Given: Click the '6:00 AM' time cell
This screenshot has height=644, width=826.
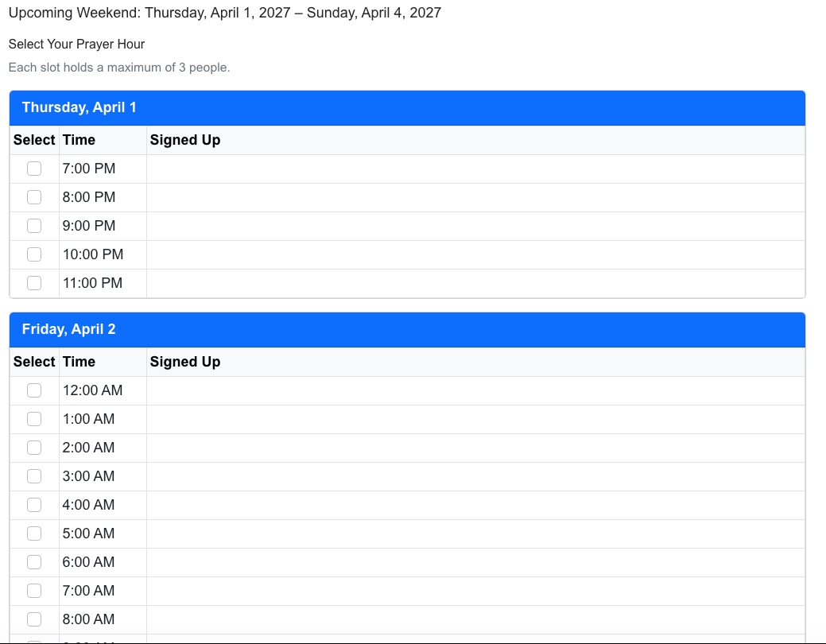Looking at the screenshot, I should tap(103, 562).
